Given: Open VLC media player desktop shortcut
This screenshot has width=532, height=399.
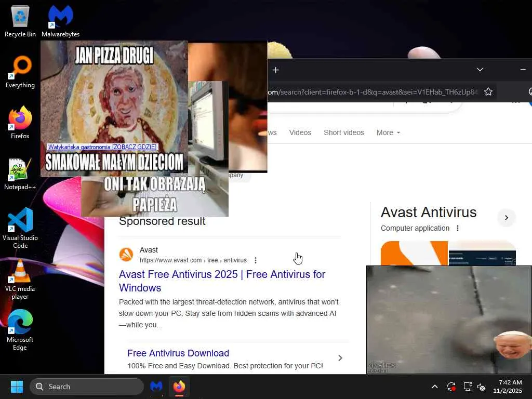Looking at the screenshot, I should [20, 280].
